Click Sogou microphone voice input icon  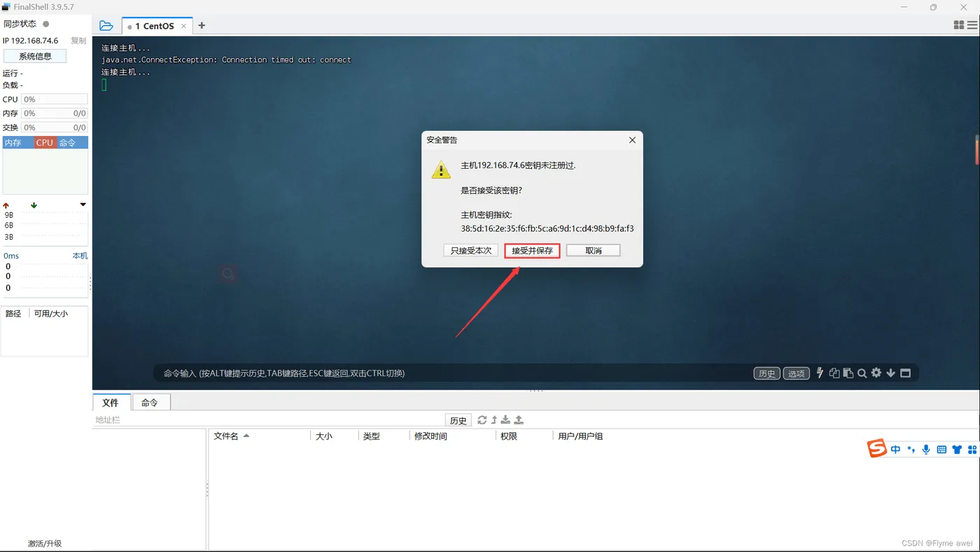(x=926, y=450)
